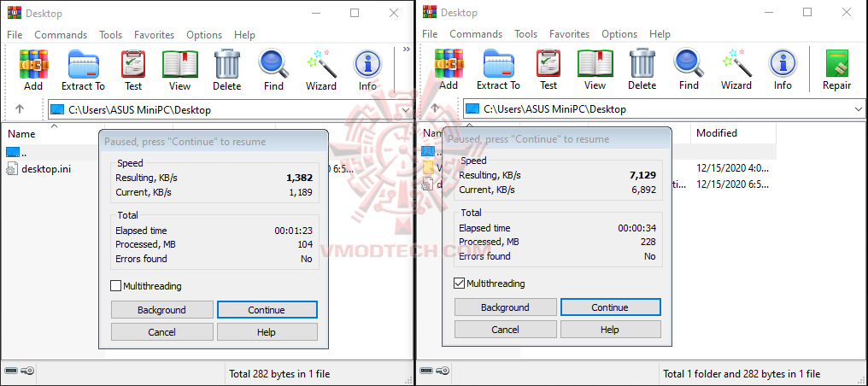Screen dimensions: 868x386
Task: Click Continue button in right dialog
Action: pyautogui.click(x=610, y=307)
